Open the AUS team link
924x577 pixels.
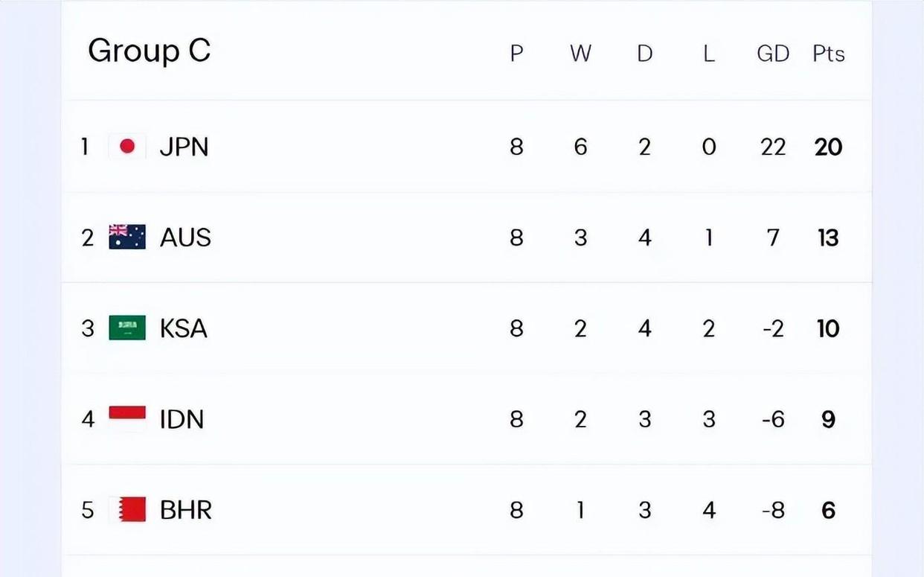[x=185, y=238]
